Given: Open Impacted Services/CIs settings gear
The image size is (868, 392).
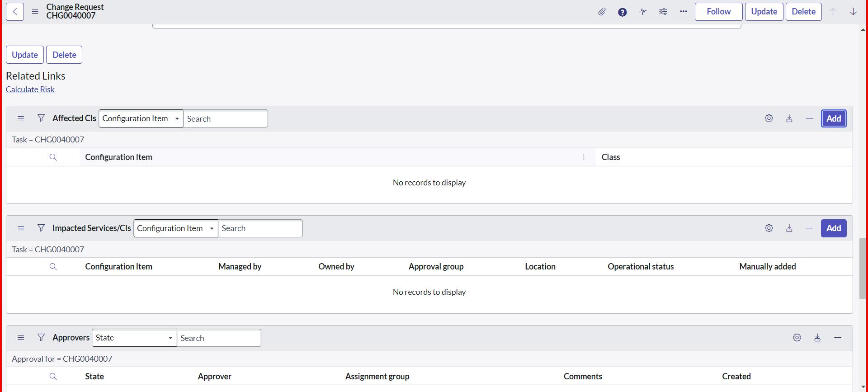Looking at the screenshot, I should pyautogui.click(x=769, y=228).
